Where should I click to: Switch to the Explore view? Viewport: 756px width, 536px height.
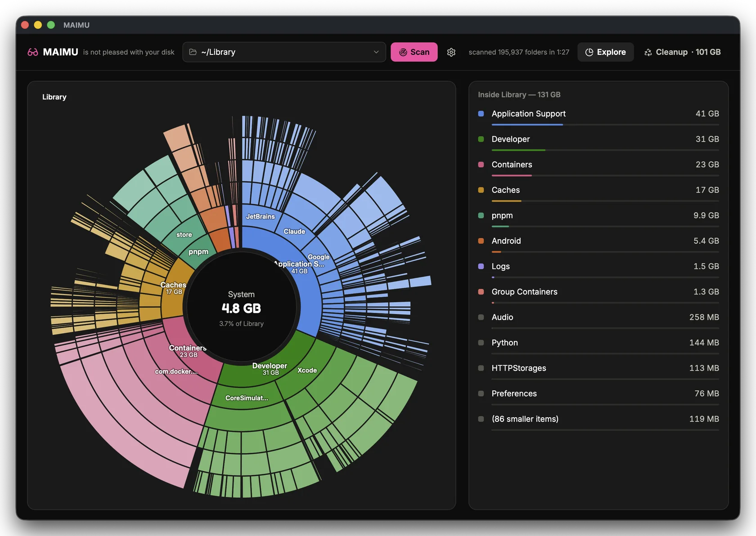tap(605, 52)
